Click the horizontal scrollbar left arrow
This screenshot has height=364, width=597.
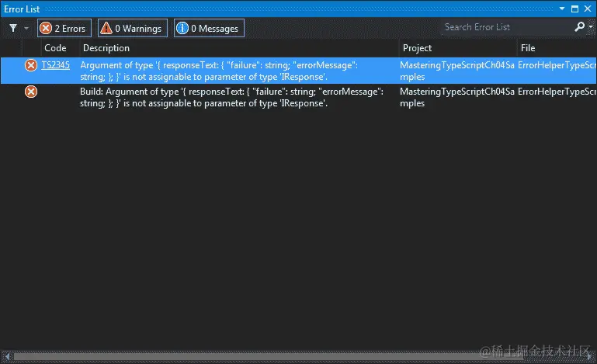tap(7, 357)
